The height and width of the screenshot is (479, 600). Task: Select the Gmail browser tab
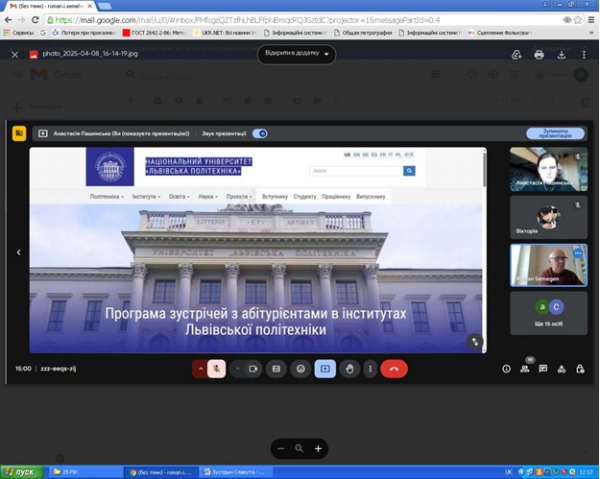tap(51, 6)
